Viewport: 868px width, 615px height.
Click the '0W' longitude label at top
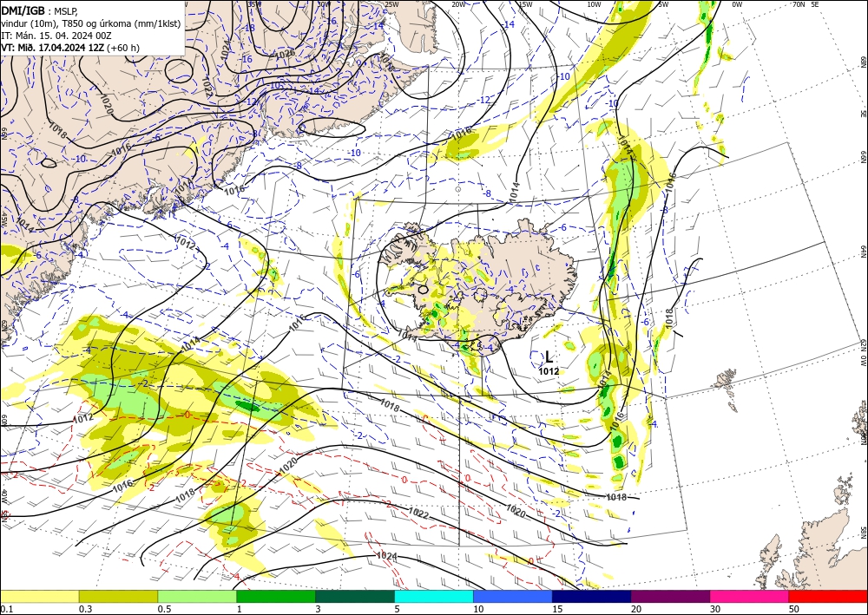click(x=737, y=4)
